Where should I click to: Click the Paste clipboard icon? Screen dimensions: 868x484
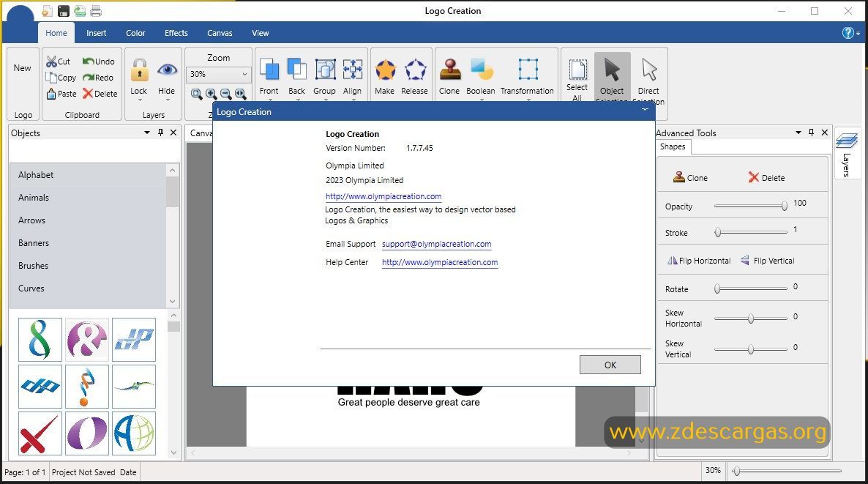[x=51, y=94]
